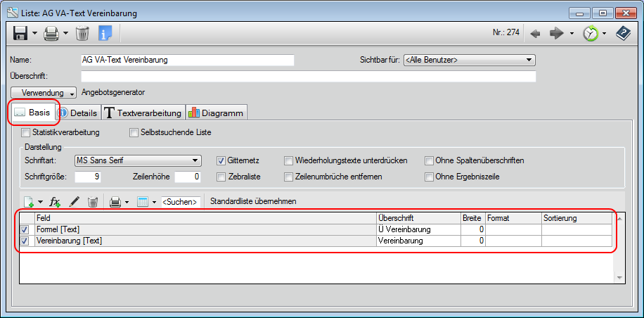Edit the selected field with the pencil icon
The width and height of the screenshot is (644, 318).
point(74,202)
